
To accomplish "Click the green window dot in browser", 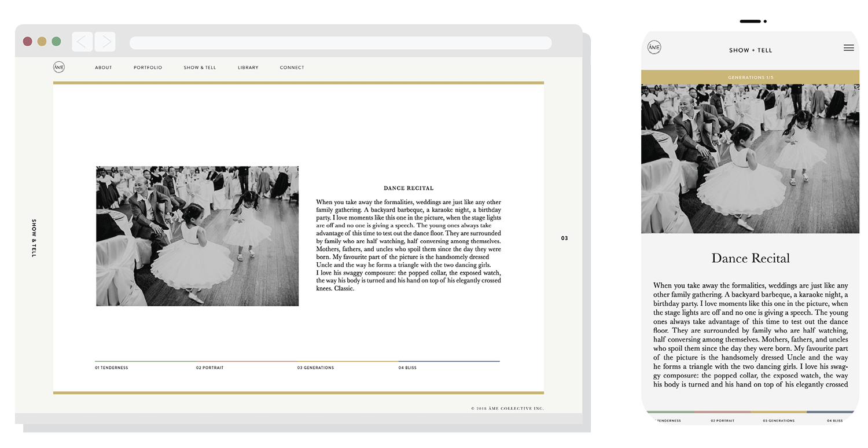I will click(56, 42).
